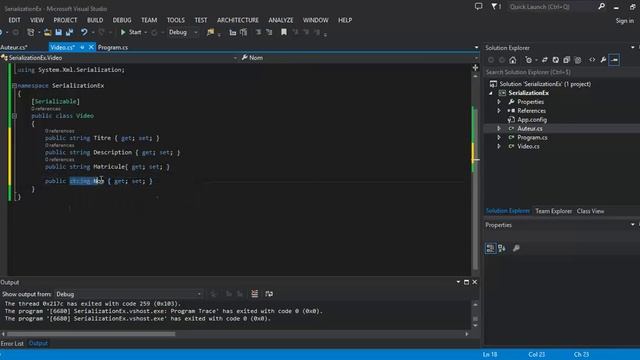Open the open documents tab list dropdown
640x360 pixels.
tap(476, 47)
